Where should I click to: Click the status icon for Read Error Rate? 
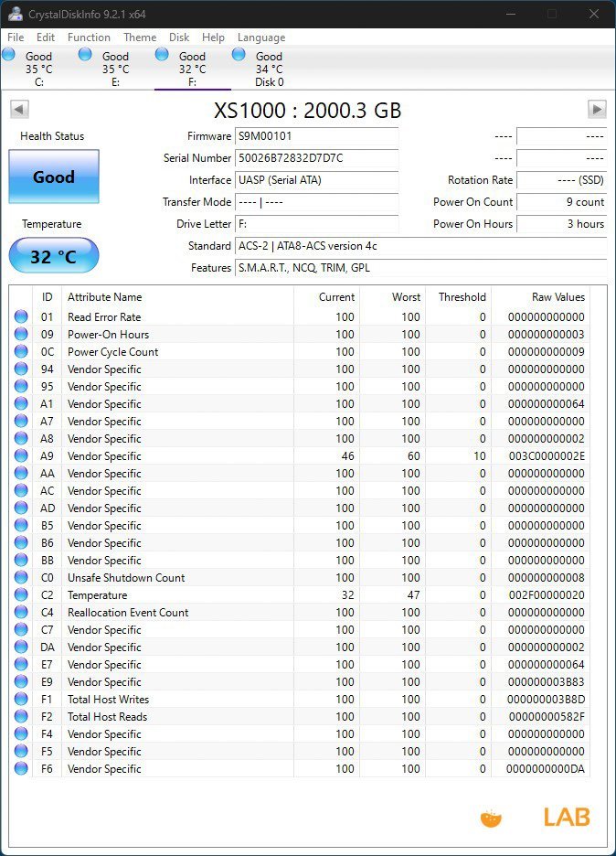(21, 316)
